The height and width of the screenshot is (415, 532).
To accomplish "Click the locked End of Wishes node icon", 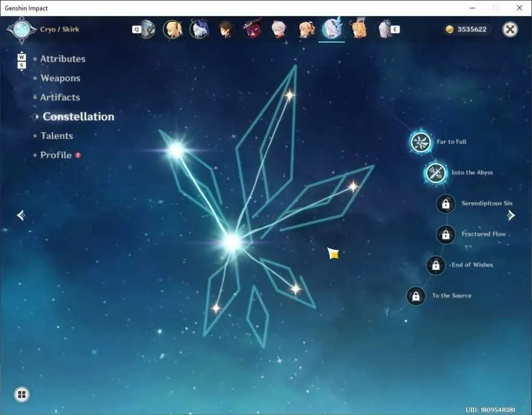I will (x=436, y=265).
